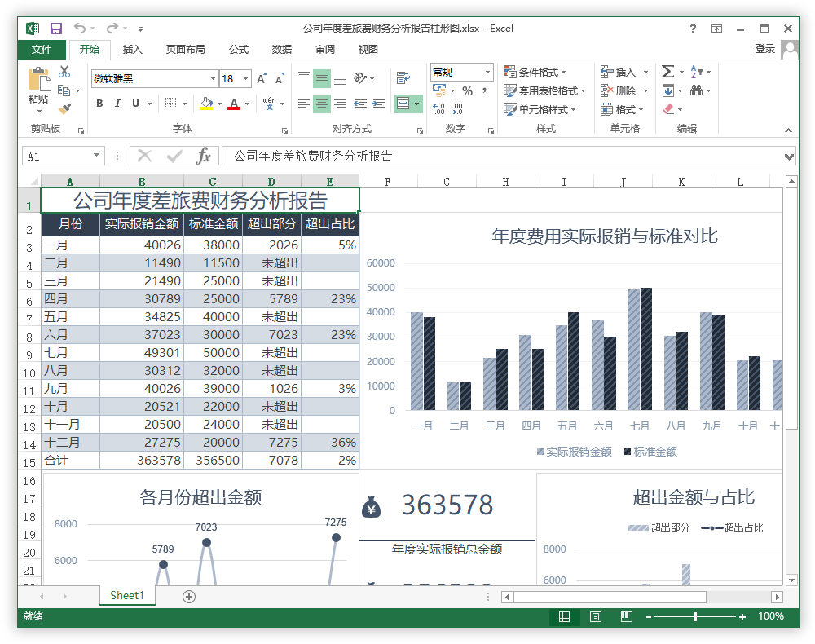The width and height of the screenshot is (815, 644).
Task: Click the AutoSum sigma icon
Action: point(667,72)
